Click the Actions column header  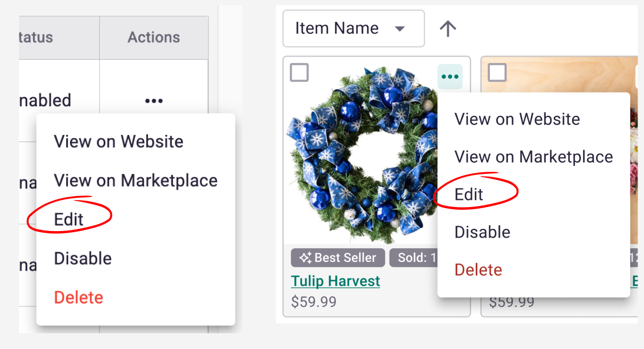pos(154,37)
